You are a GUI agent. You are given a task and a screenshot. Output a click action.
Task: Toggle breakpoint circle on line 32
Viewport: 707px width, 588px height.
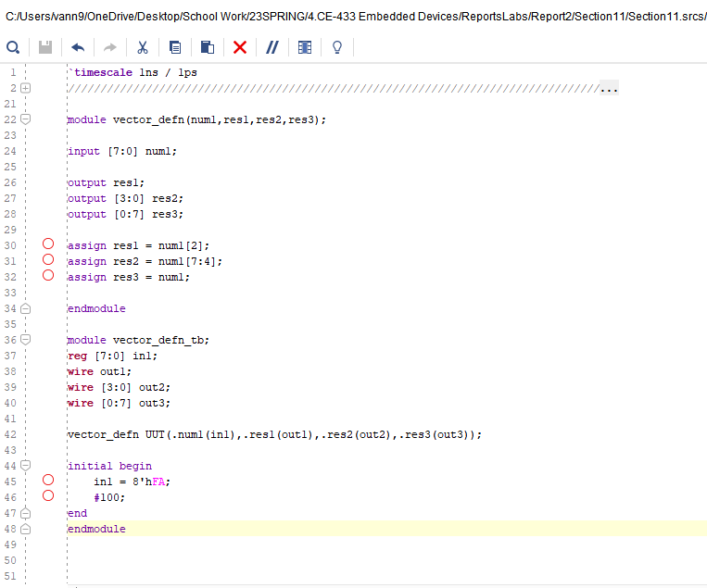click(48, 276)
